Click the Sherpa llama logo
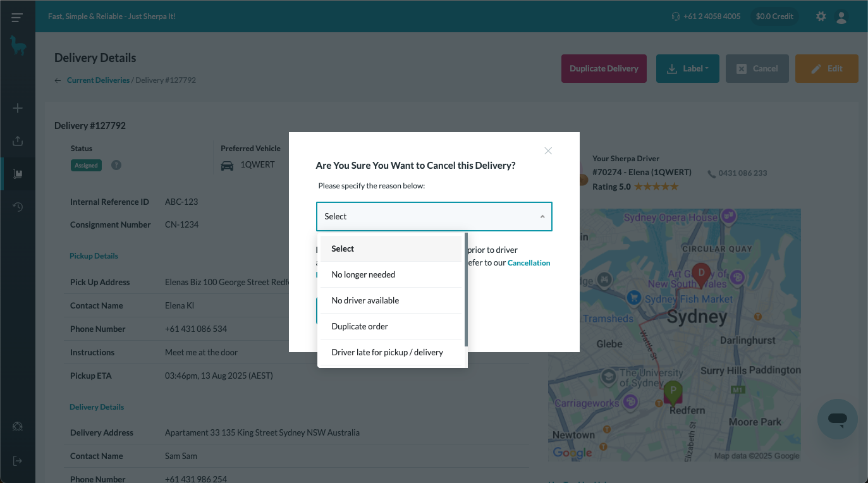868x483 pixels. pos(18,46)
